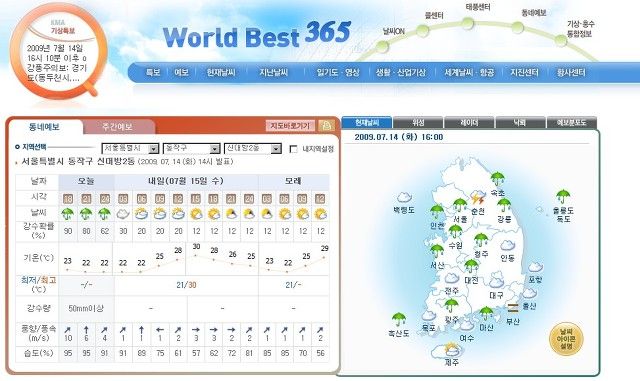The width and height of the screenshot is (640, 381).
Task: Select the 예보분포도 tab
Action: tap(571, 123)
